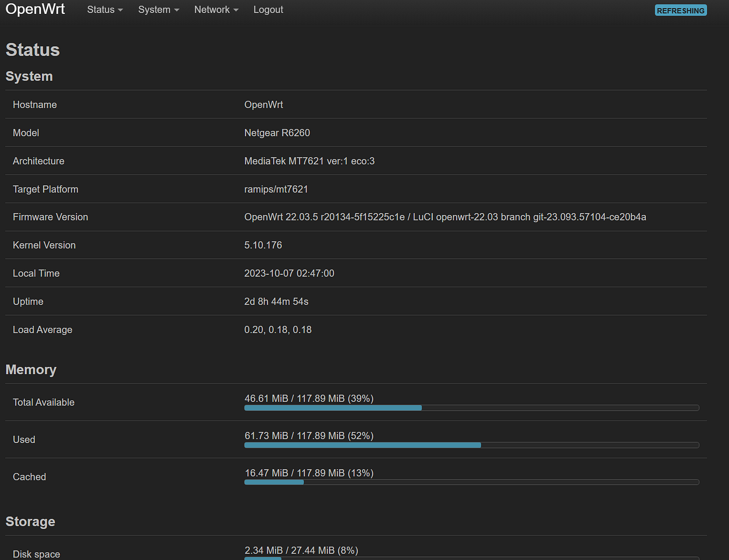Screen dimensions: 729x560
Task: Click the Status page heading
Action: (x=32, y=49)
